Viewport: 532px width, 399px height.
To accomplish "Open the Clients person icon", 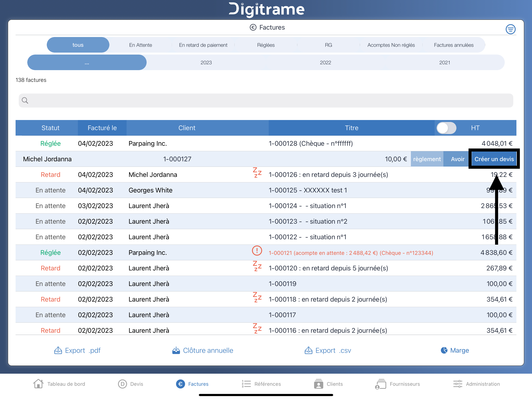I will [x=318, y=384].
